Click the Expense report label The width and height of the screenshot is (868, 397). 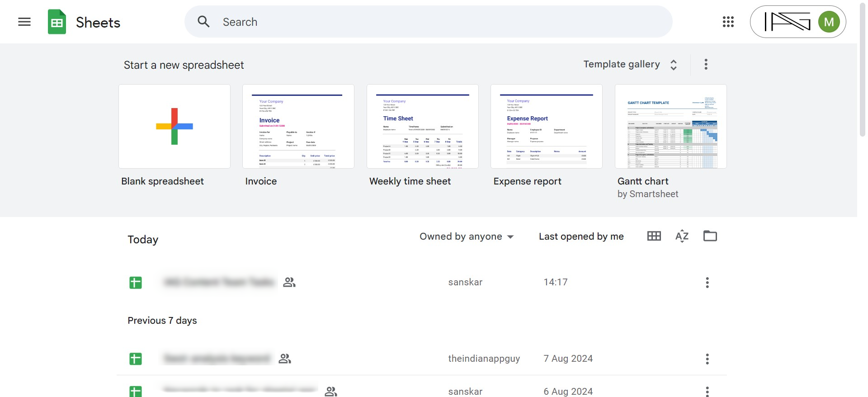527,181
